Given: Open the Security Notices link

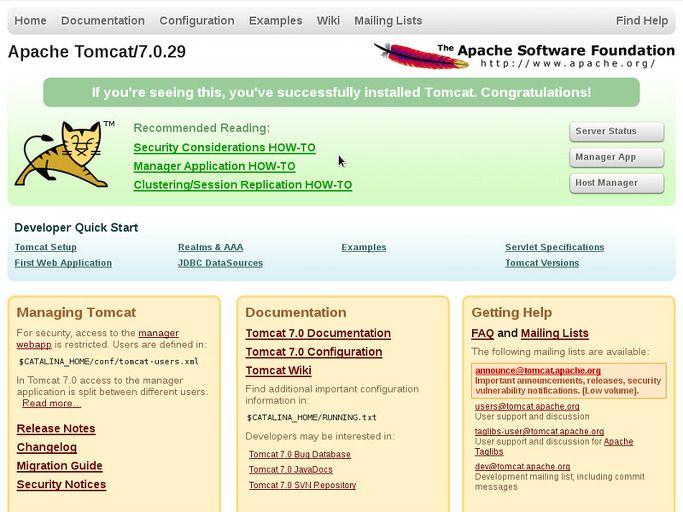Looking at the screenshot, I should [61, 485].
